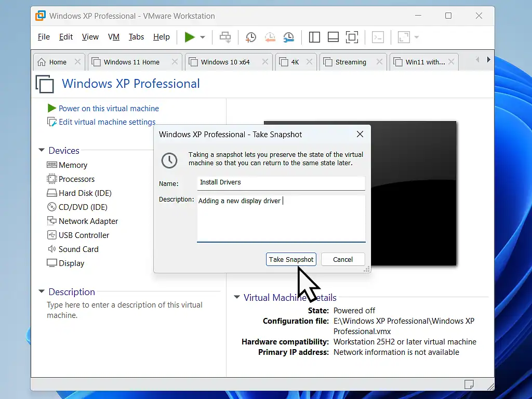Click the VMware Workstation title bar icon
The height and width of the screenshot is (399, 532).
41,16
